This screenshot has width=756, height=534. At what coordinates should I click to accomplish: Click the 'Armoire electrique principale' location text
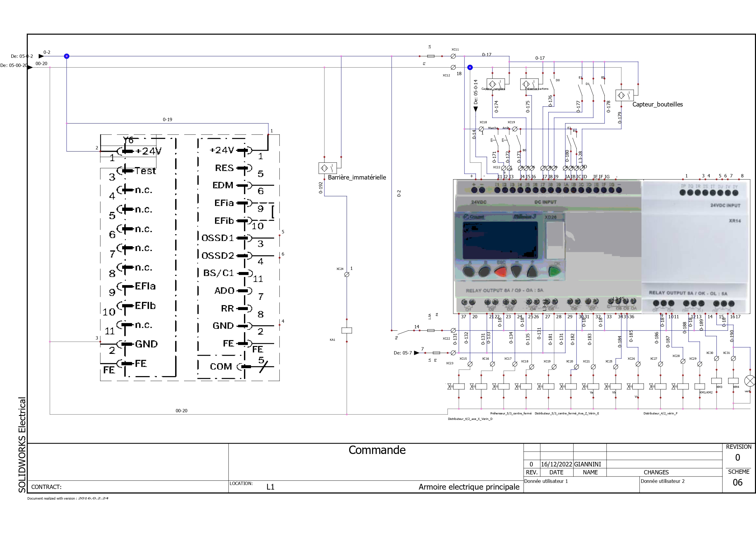click(x=468, y=487)
